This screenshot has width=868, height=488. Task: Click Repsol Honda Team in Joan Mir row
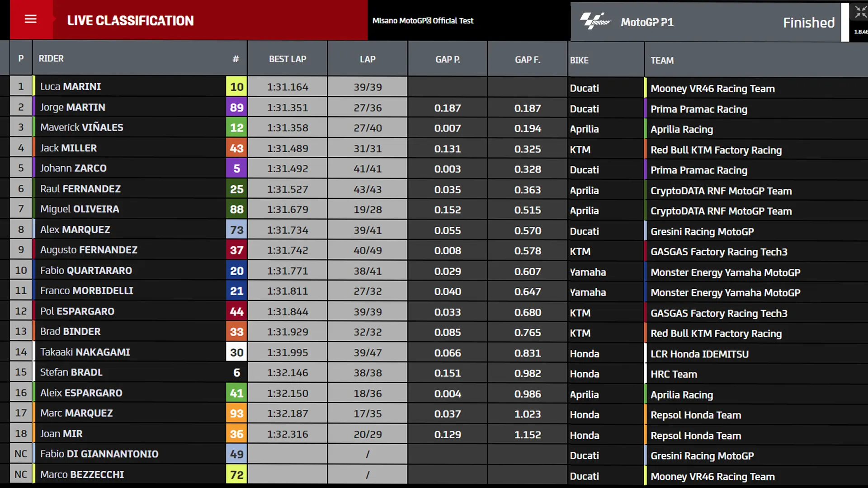(696, 436)
